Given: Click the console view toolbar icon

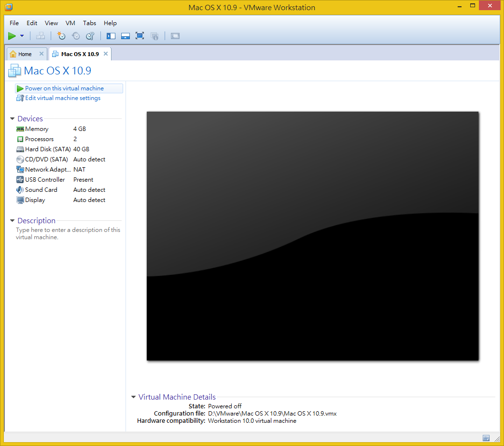Looking at the screenshot, I should coord(175,36).
